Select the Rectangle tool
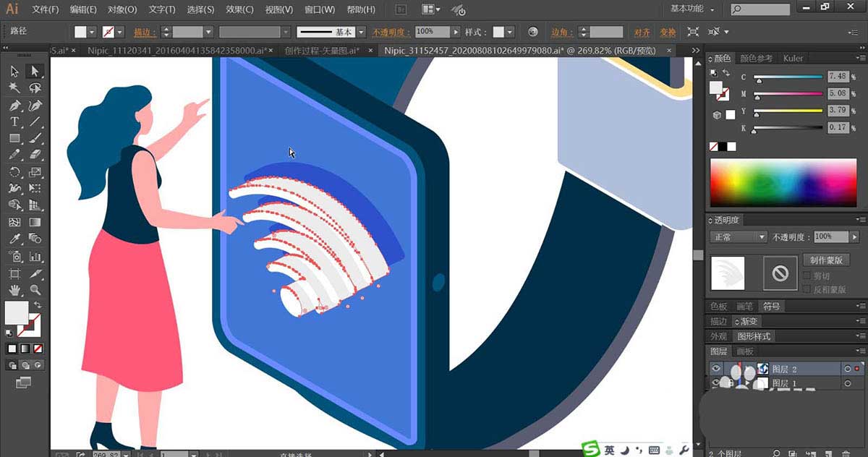The height and width of the screenshot is (457, 868). [14, 139]
